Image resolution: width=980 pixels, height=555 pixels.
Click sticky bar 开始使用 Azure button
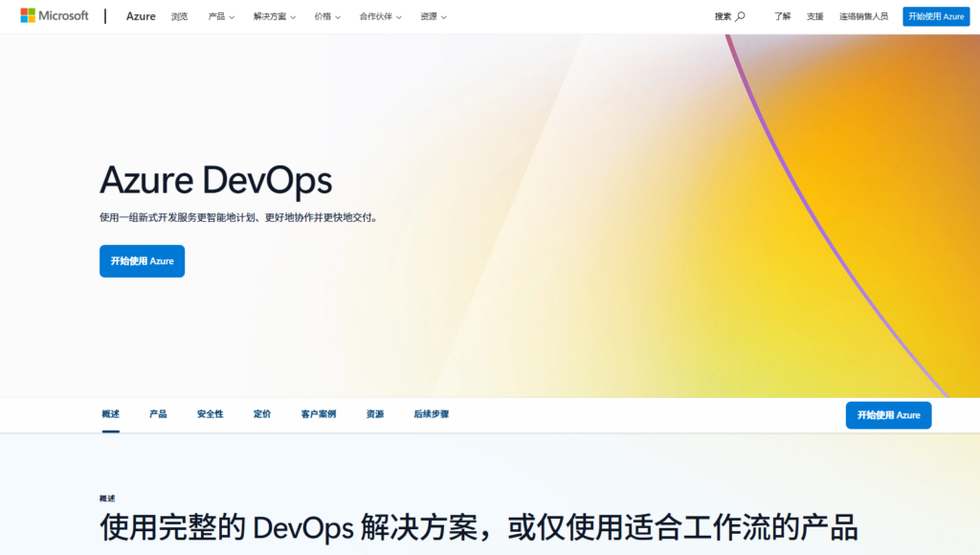click(888, 415)
